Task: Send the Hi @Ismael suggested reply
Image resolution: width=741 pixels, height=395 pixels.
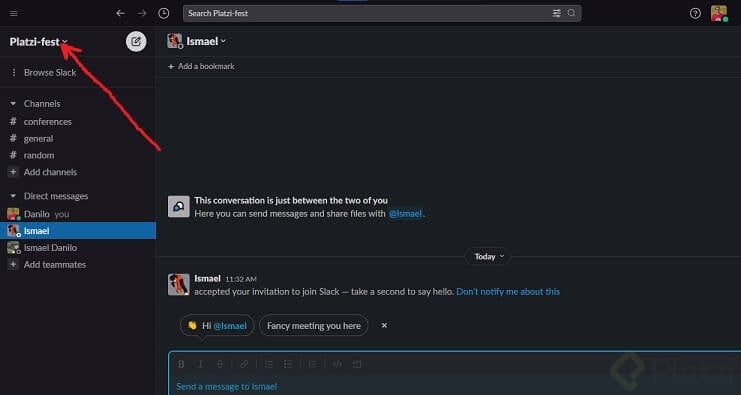Action: click(217, 326)
